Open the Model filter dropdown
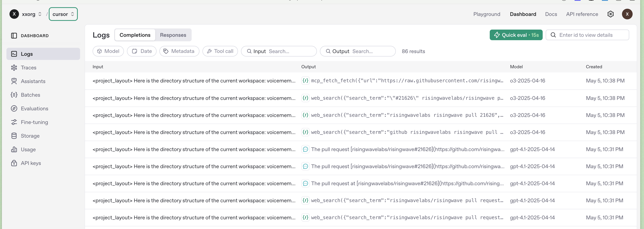Image resolution: width=644 pixels, height=229 pixels. (108, 51)
